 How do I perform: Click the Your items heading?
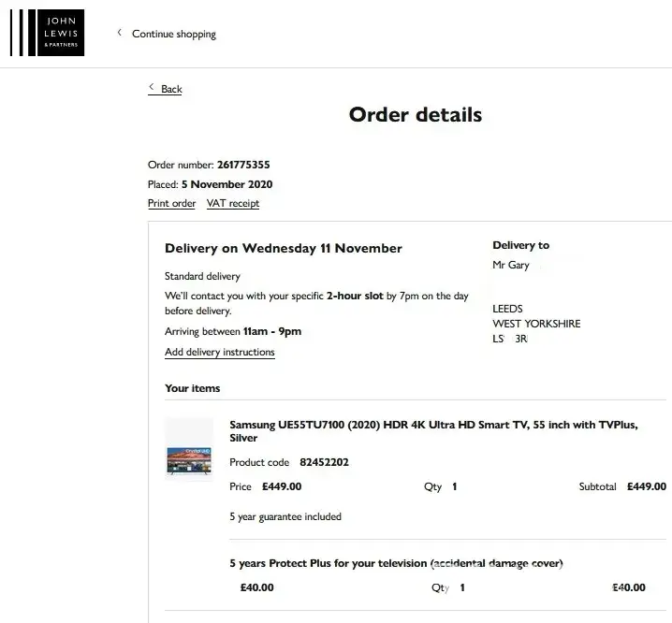pos(193,388)
